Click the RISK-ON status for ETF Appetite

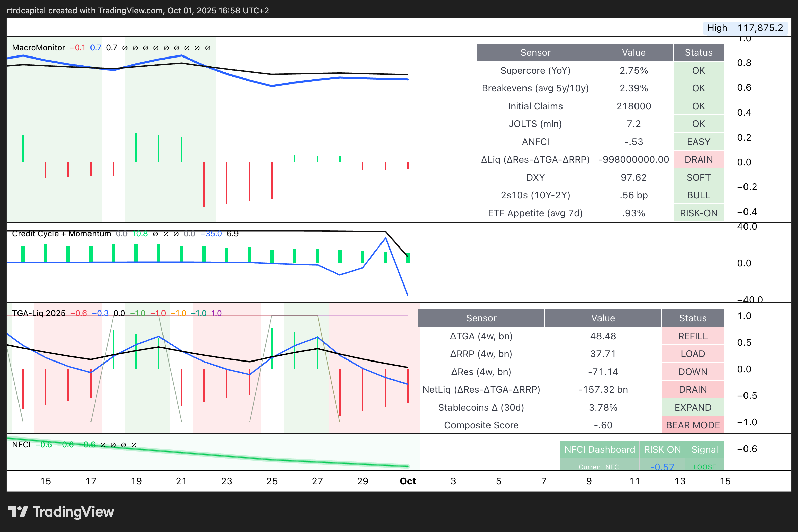click(698, 213)
